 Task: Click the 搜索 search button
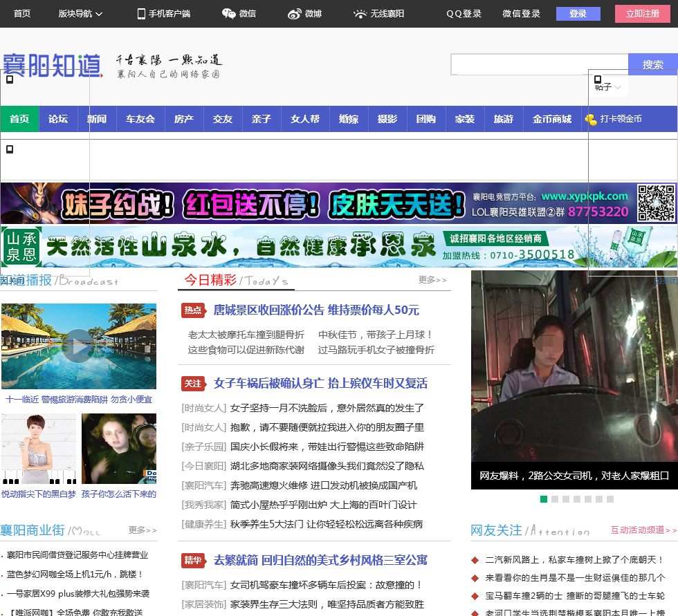point(652,64)
